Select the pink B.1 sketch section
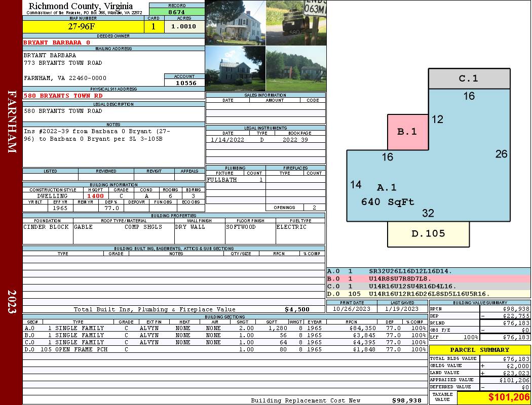532x405 pixels. pos(408,132)
